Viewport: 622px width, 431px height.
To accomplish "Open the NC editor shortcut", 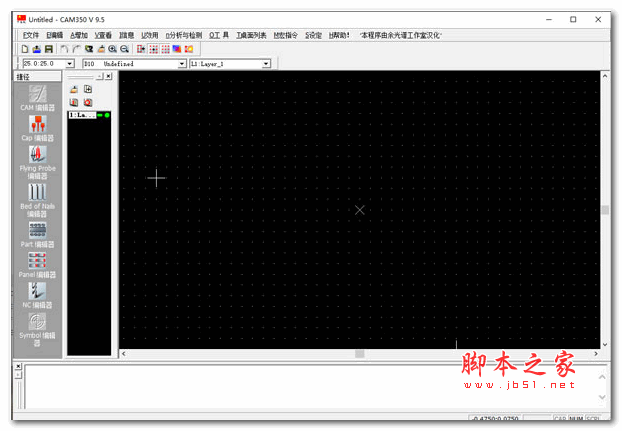I will click(x=37, y=295).
